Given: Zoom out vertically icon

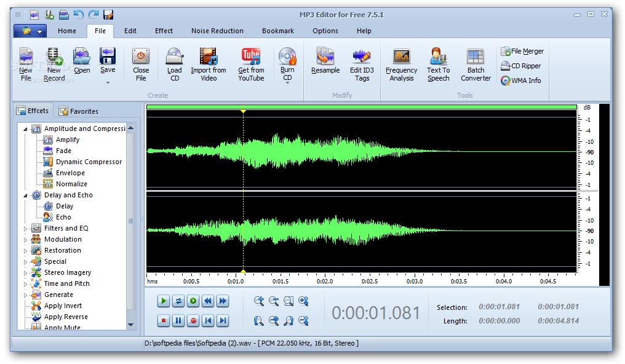Looking at the screenshot, I should (x=303, y=320).
